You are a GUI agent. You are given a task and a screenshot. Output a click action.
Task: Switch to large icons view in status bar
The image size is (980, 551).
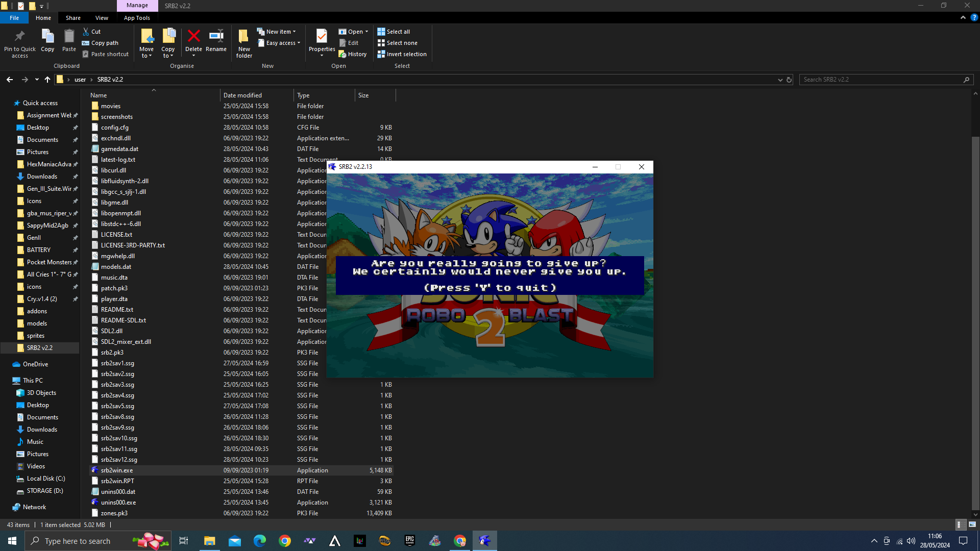(972, 524)
